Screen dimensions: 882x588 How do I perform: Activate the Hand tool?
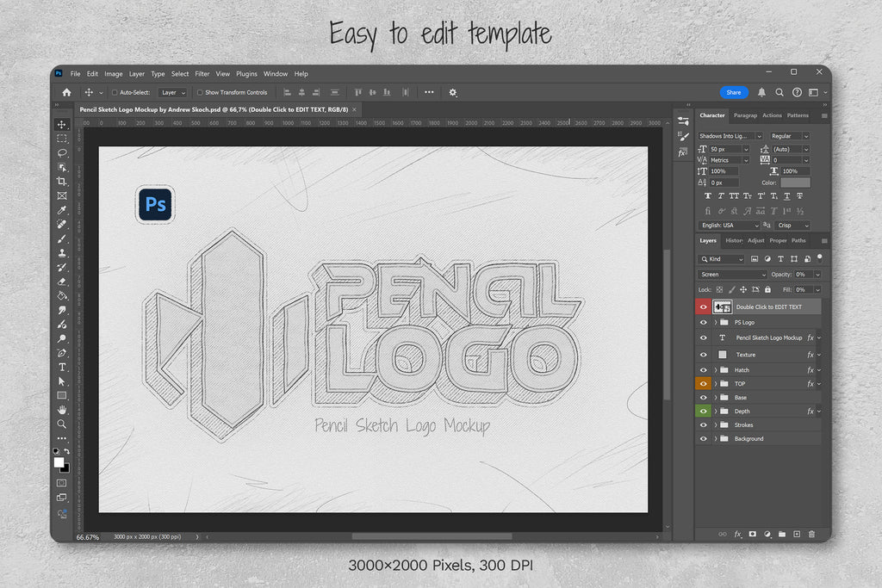tap(62, 410)
